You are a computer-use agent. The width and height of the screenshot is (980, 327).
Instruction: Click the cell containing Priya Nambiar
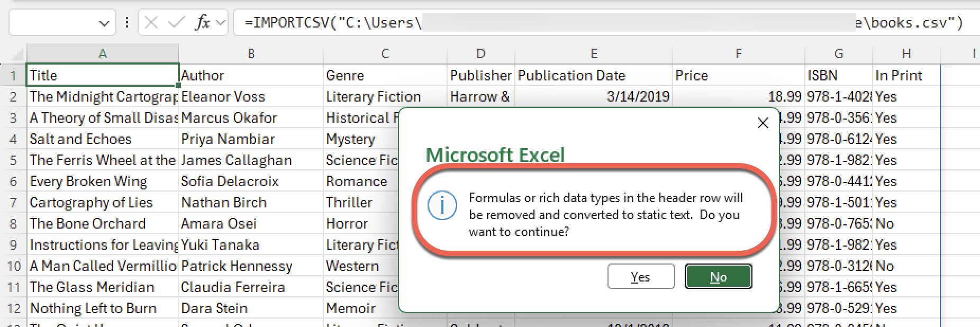[250, 139]
